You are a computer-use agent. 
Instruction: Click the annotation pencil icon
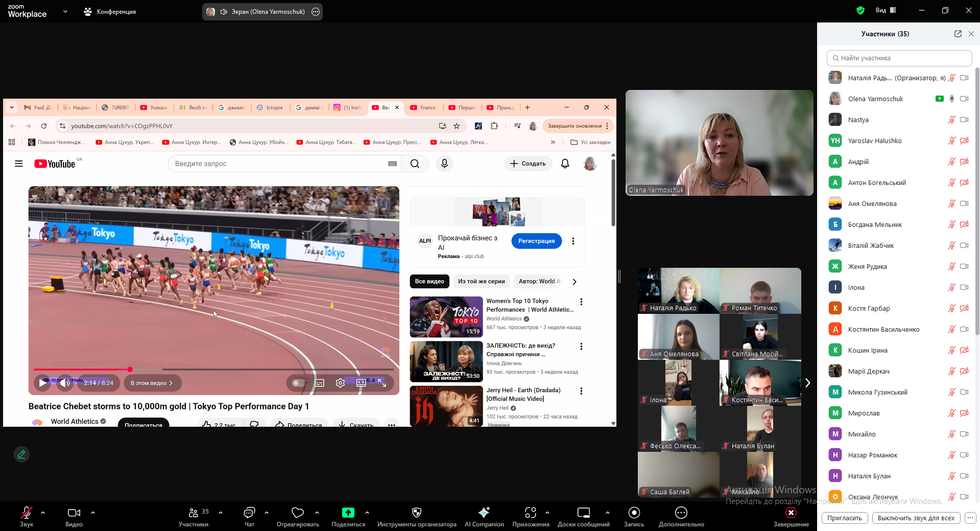[x=21, y=454]
